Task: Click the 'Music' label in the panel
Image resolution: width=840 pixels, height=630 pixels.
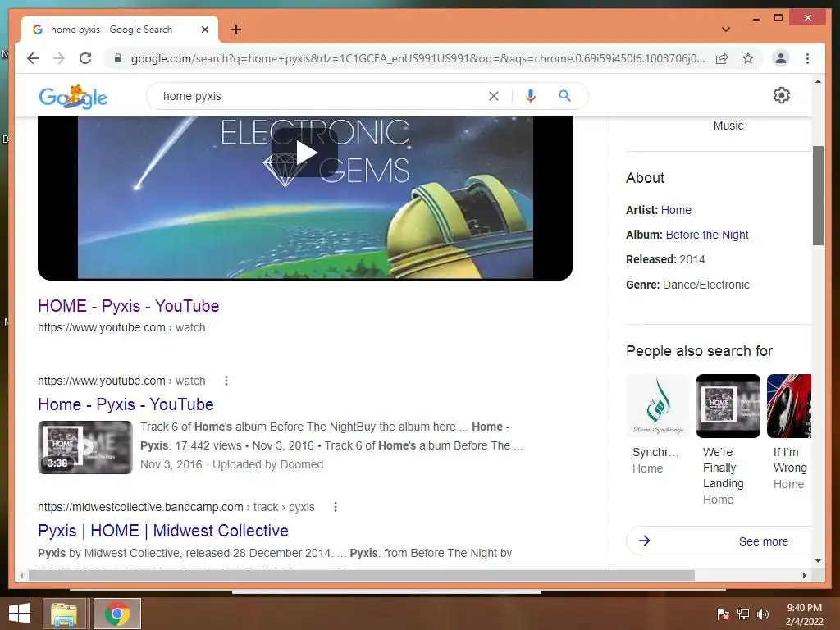Action: point(728,126)
